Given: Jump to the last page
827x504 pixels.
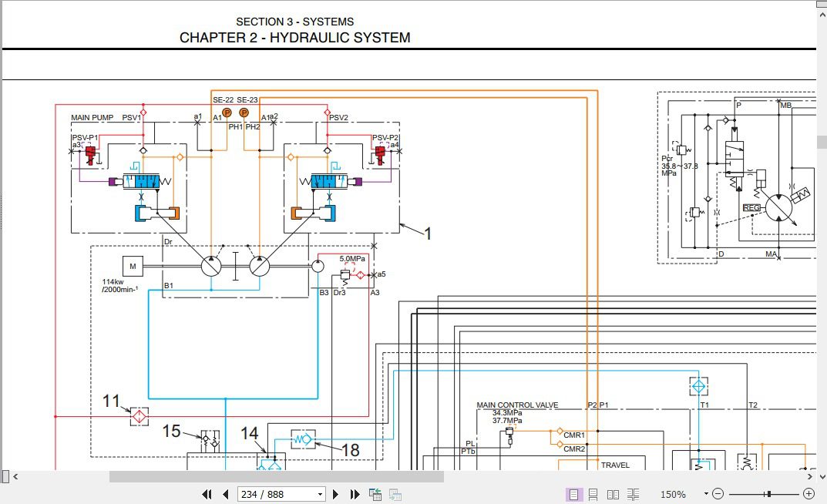Looking at the screenshot, I should point(355,495).
